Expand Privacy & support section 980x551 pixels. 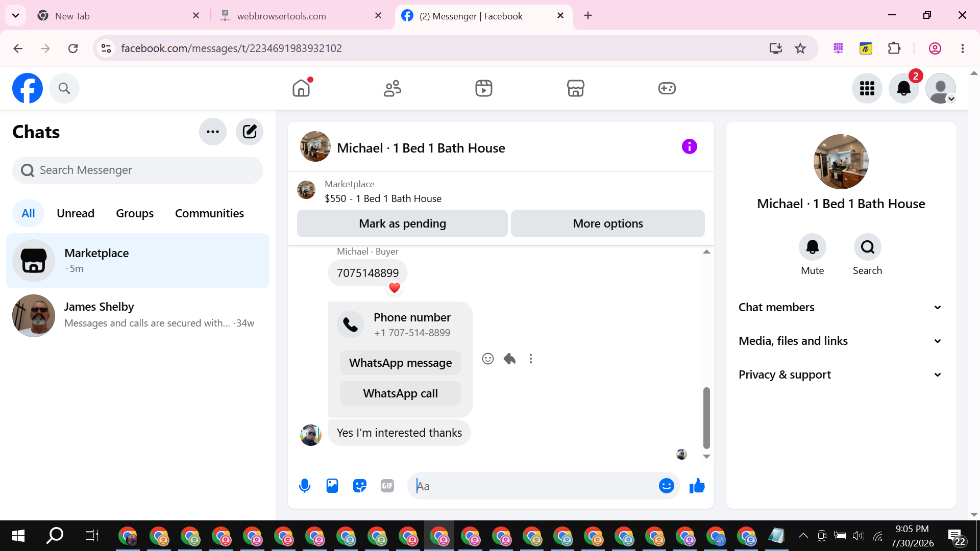click(x=840, y=374)
